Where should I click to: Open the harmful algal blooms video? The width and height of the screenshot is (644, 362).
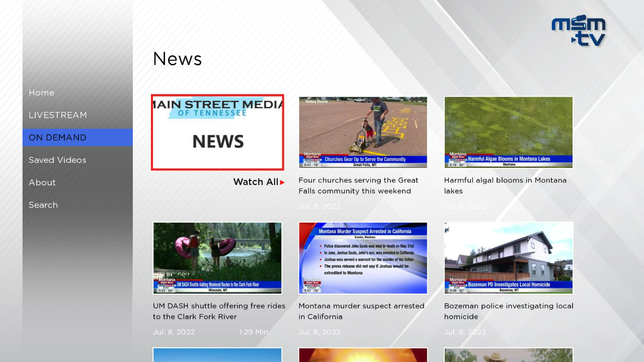508,132
